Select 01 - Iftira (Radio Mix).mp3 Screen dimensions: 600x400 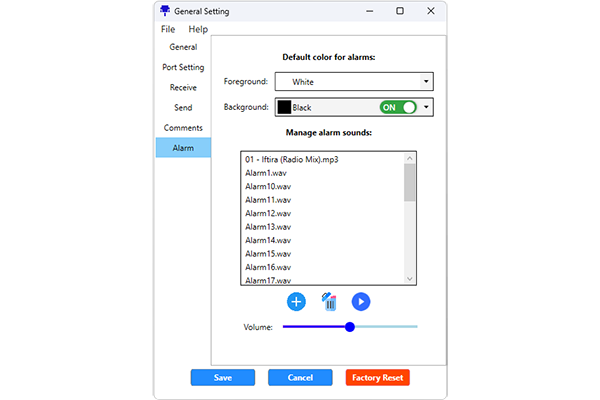click(323, 159)
